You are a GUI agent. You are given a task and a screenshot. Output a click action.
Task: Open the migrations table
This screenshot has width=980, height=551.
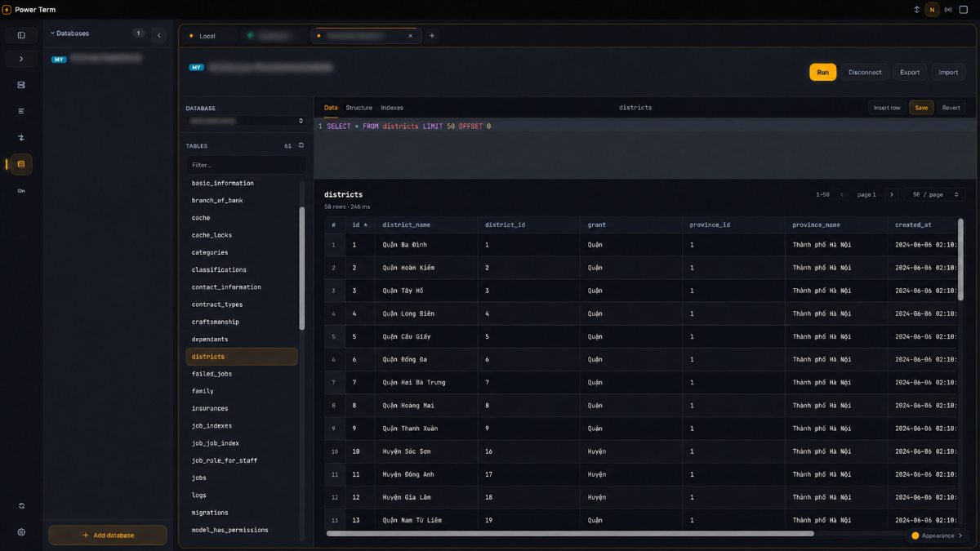242,513
